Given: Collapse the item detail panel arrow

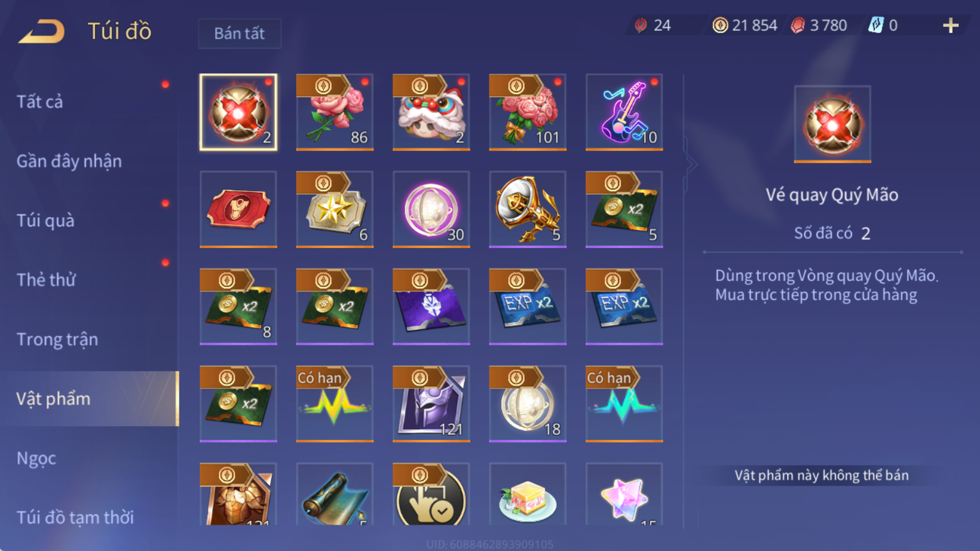Looking at the screenshot, I should 691,164.
